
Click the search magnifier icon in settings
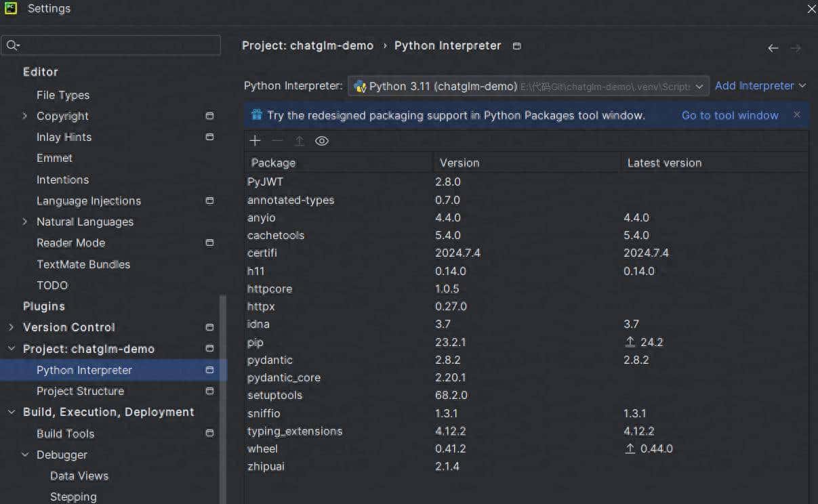coord(12,45)
